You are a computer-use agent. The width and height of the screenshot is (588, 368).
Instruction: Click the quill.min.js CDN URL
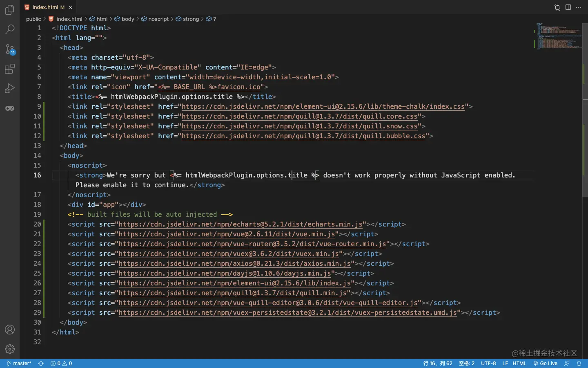[233, 293]
